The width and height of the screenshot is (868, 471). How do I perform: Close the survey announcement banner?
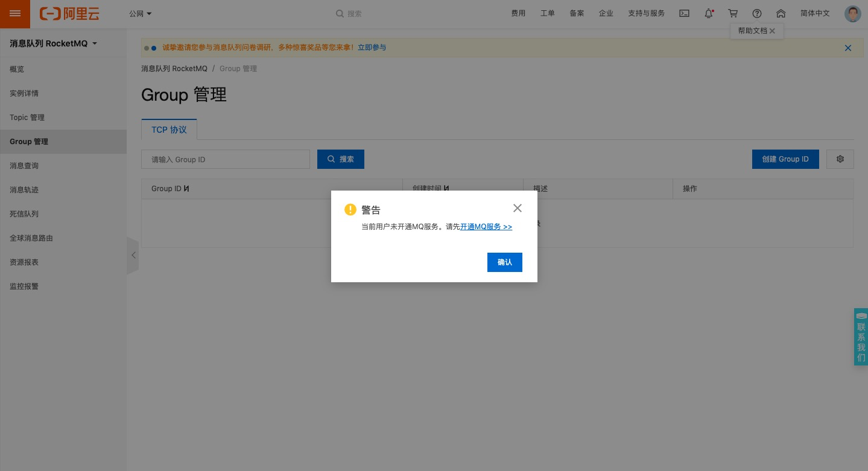point(848,48)
